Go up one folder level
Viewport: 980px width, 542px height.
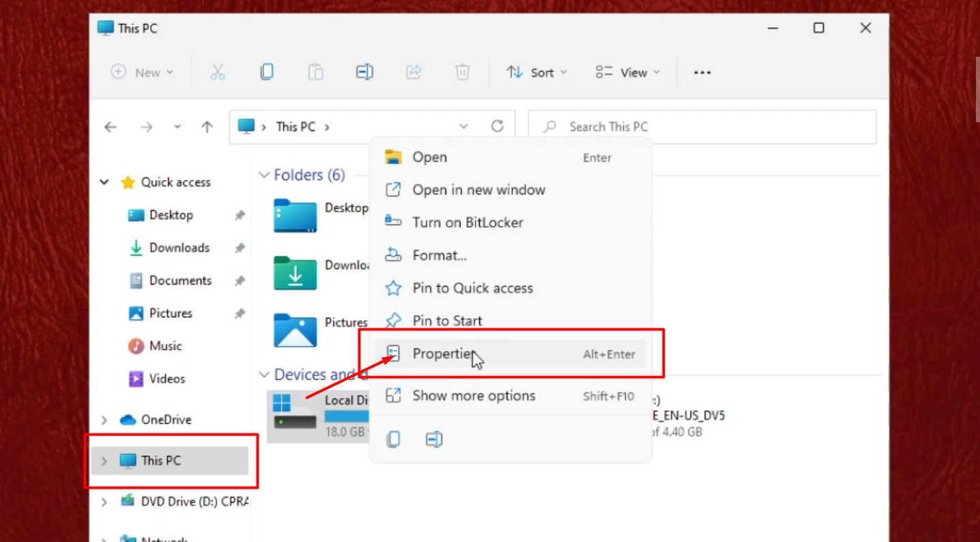[x=207, y=127]
